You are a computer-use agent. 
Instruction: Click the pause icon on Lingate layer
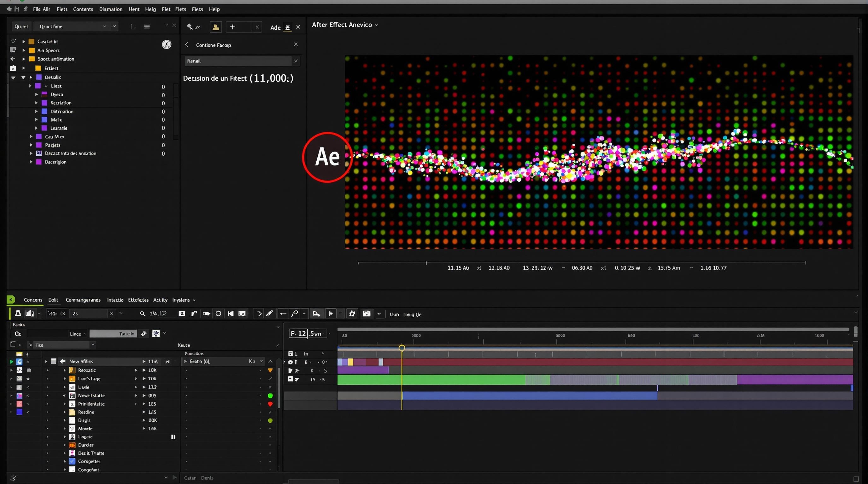(173, 436)
